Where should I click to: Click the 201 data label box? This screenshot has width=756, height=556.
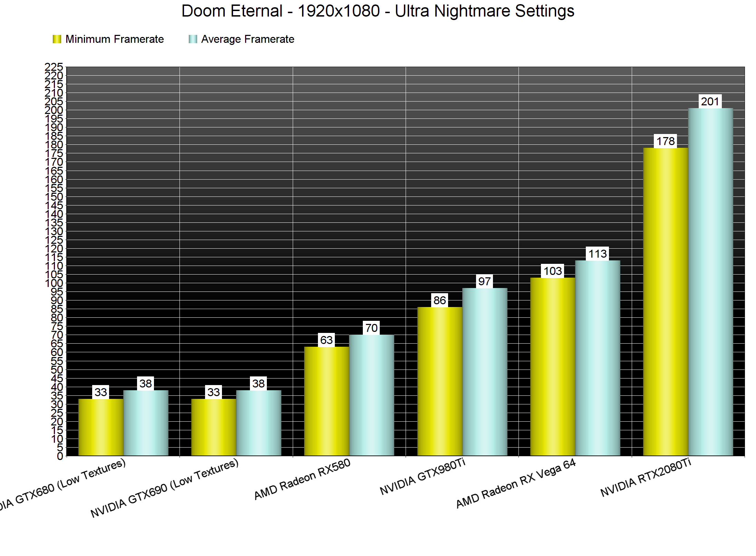710,102
